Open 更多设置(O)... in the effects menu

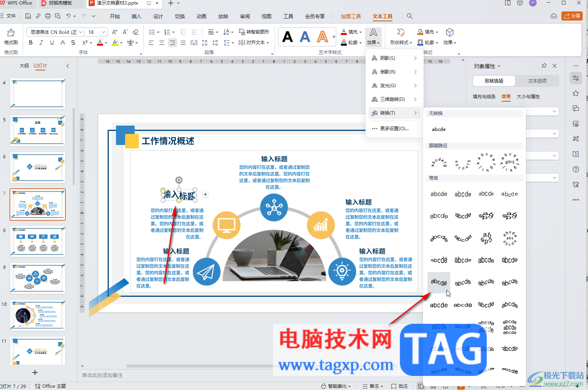click(394, 129)
